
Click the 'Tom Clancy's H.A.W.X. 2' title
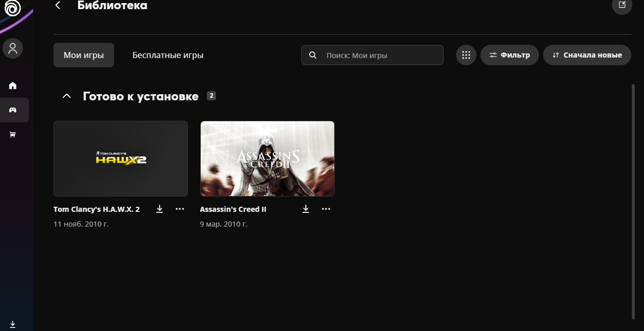click(96, 209)
